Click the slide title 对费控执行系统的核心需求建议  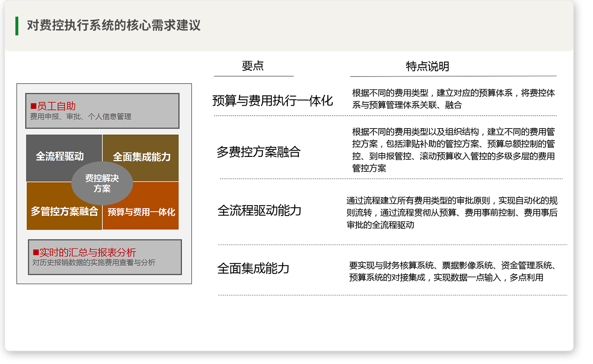[114, 25]
